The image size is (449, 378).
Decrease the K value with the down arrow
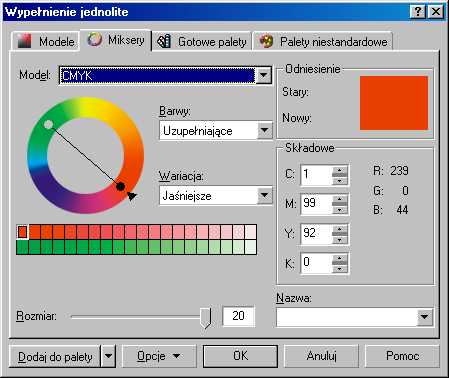point(340,269)
